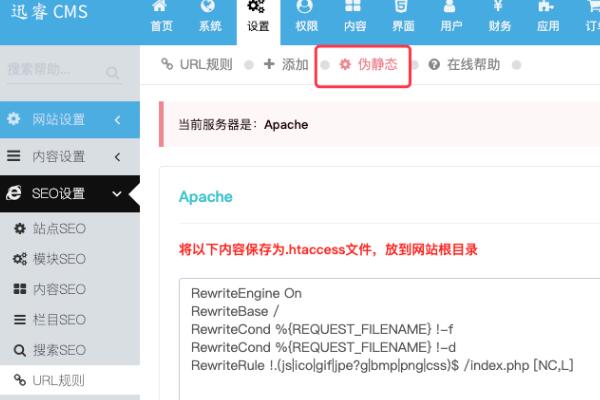
Task: Click the list icon next to 栏目SEO
Action: click(x=20, y=320)
